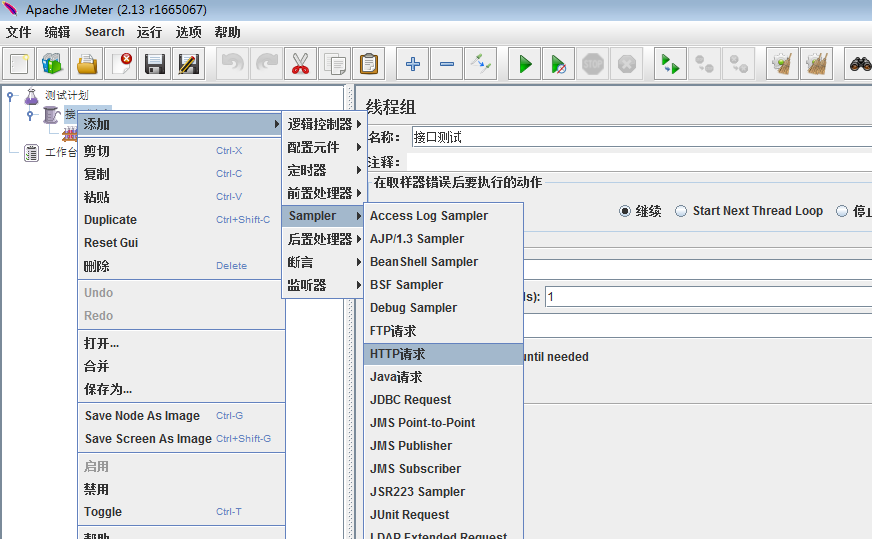Expand the 监听器 submenu
This screenshot has width=872, height=539.
324,285
